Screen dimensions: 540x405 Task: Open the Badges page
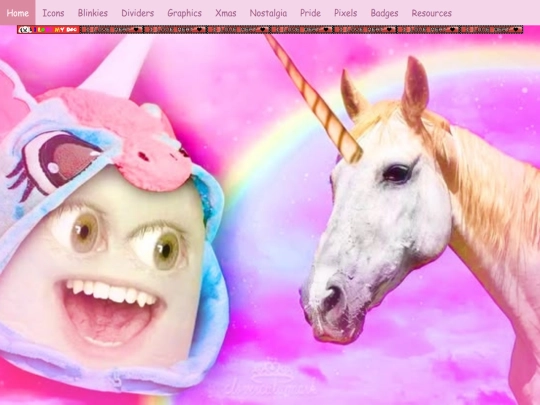coord(384,13)
